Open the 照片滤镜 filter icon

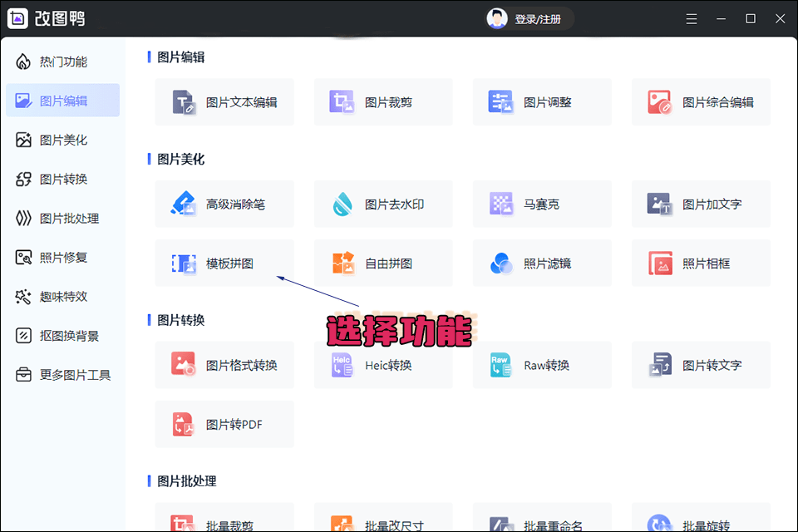click(x=500, y=264)
